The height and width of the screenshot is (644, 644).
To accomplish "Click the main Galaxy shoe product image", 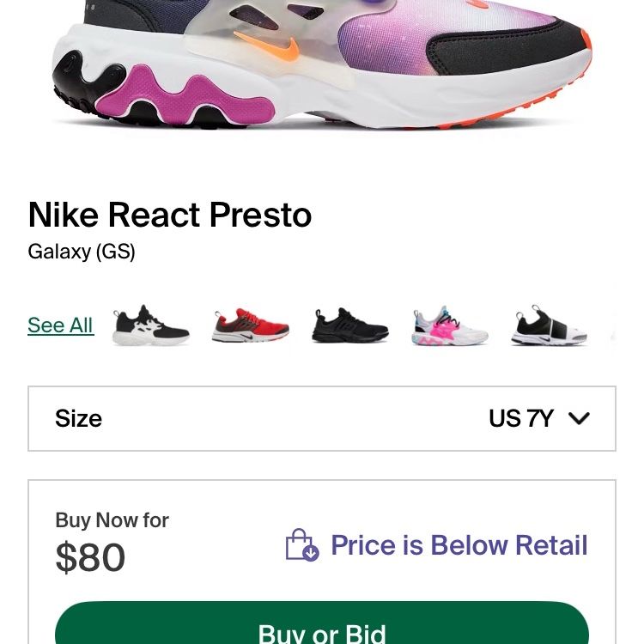I will pos(322,64).
